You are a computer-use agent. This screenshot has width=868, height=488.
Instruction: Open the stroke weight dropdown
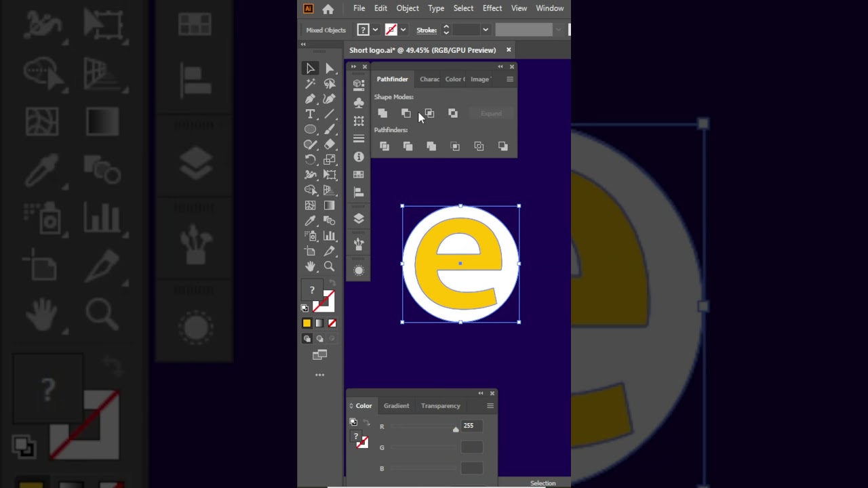coord(485,30)
